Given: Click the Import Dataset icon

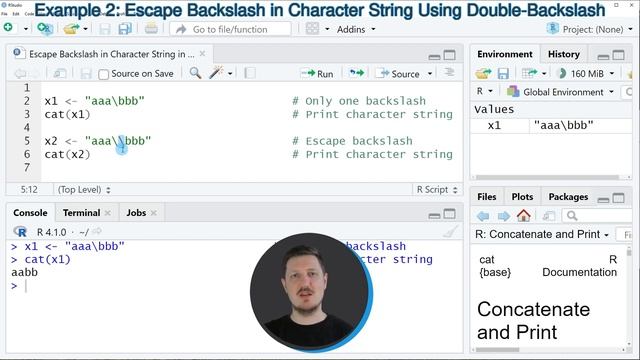Looking at the screenshot, I should click(x=530, y=73).
